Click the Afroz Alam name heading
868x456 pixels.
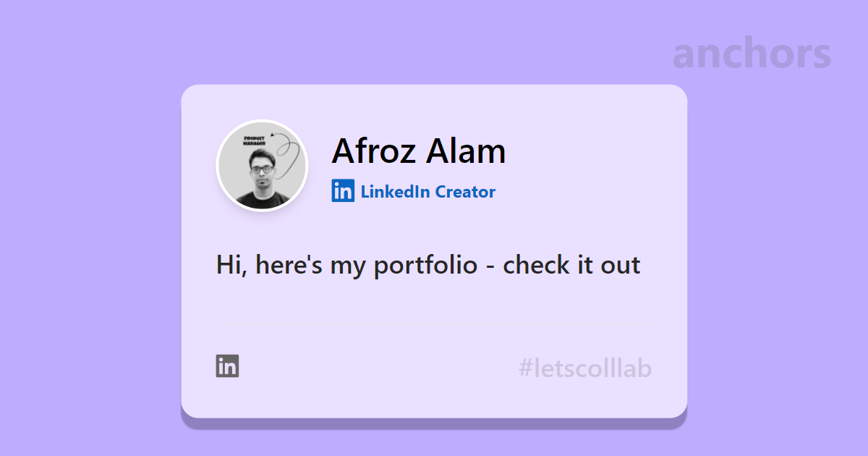point(419,151)
